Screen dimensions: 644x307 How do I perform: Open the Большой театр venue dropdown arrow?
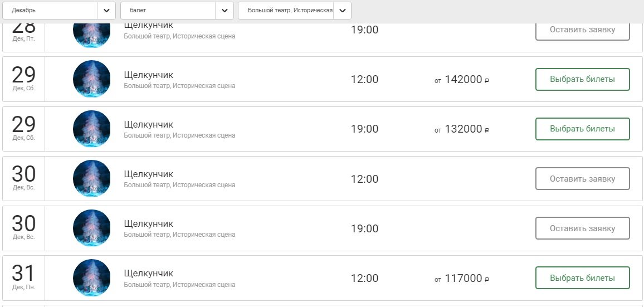[342, 11]
